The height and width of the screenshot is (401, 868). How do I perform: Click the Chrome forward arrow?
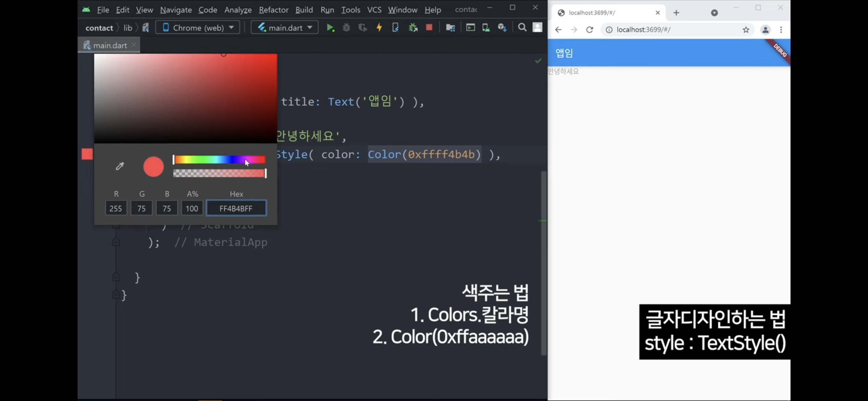click(x=574, y=30)
